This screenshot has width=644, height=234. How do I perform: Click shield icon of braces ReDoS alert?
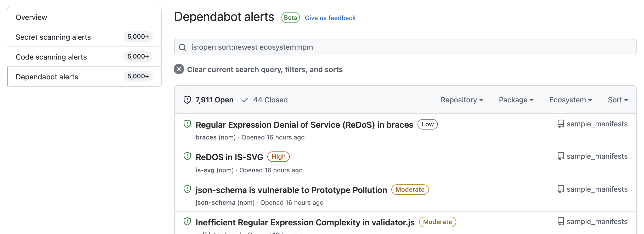click(x=187, y=124)
